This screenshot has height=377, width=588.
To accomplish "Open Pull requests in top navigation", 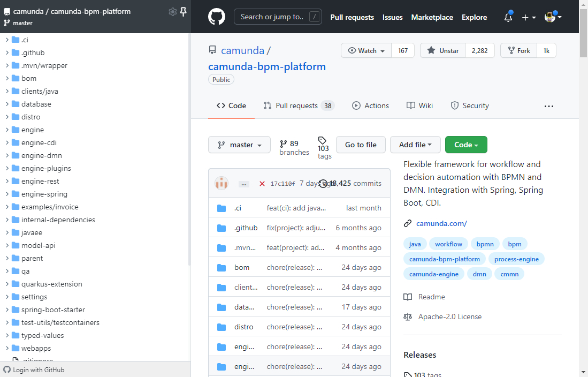I will (x=352, y=17).
